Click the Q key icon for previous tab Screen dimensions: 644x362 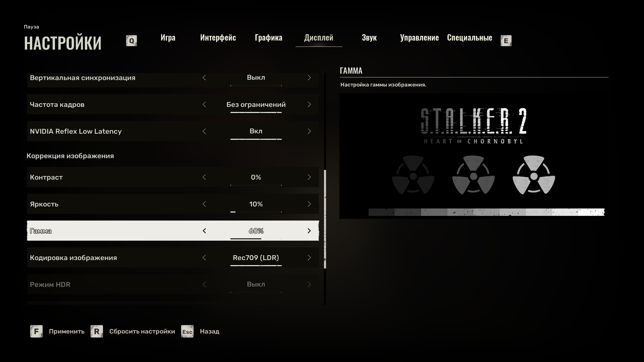coord(131,41)
